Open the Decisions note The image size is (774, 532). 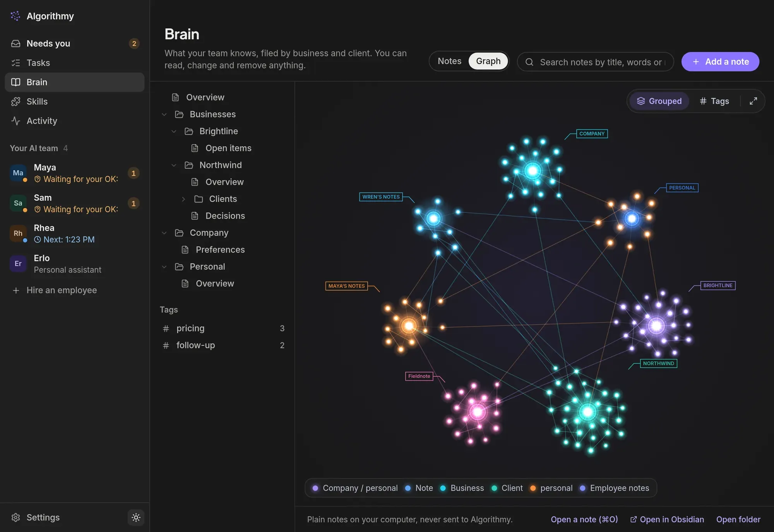pos(225,216)
